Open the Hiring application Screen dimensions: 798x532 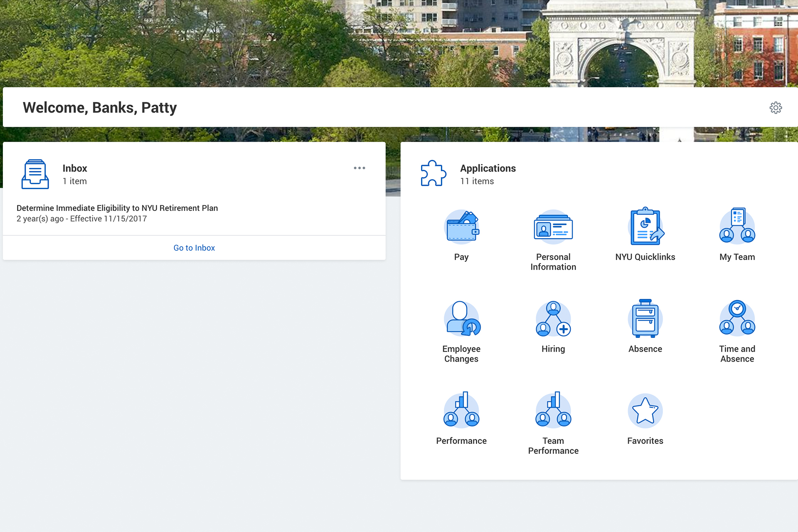553,319
